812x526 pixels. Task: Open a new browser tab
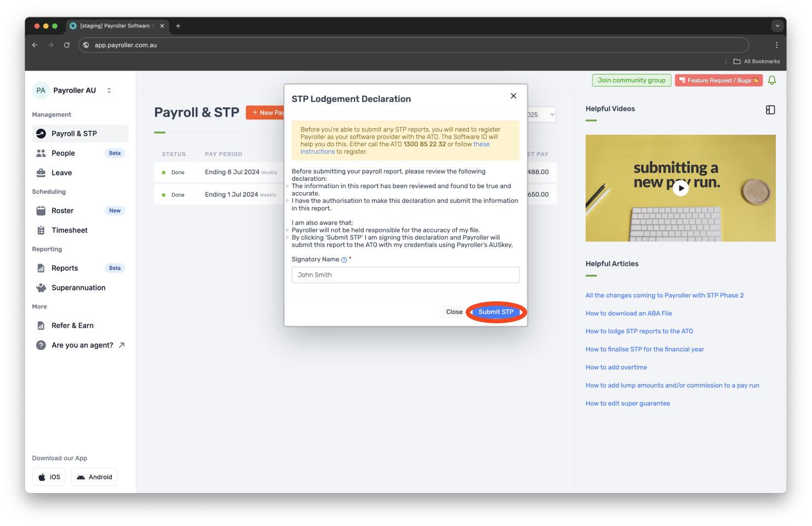click(x=178, y=26)
